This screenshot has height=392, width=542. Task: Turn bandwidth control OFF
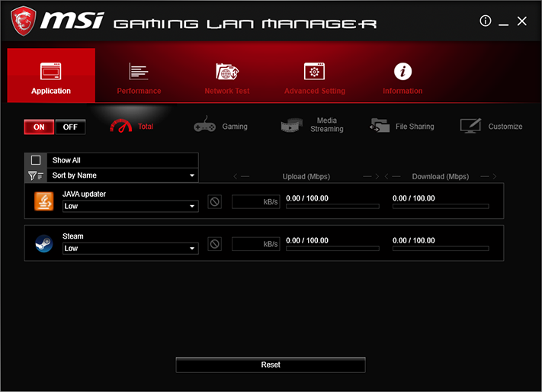[x=70, y=127]
